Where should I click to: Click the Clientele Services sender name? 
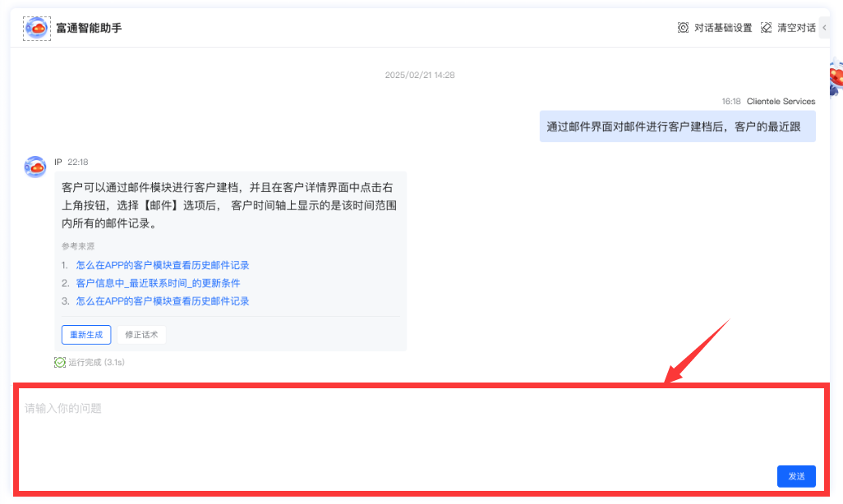pos(781,102)
